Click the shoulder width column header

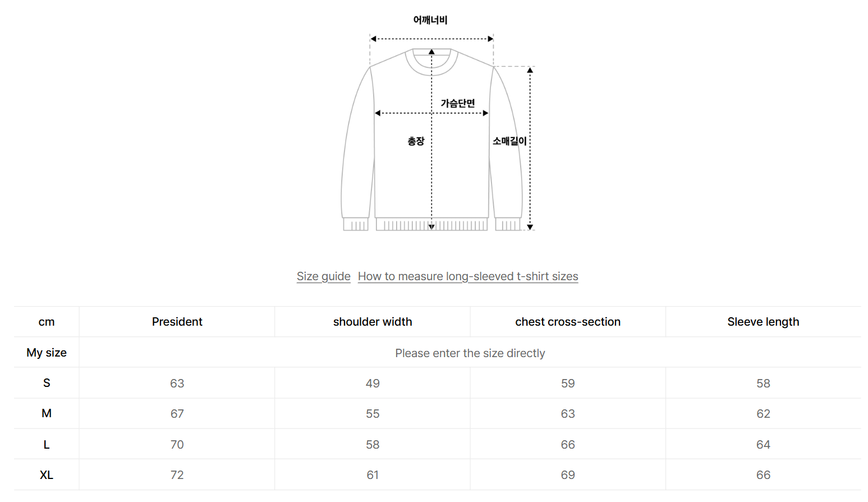[373, 322]
